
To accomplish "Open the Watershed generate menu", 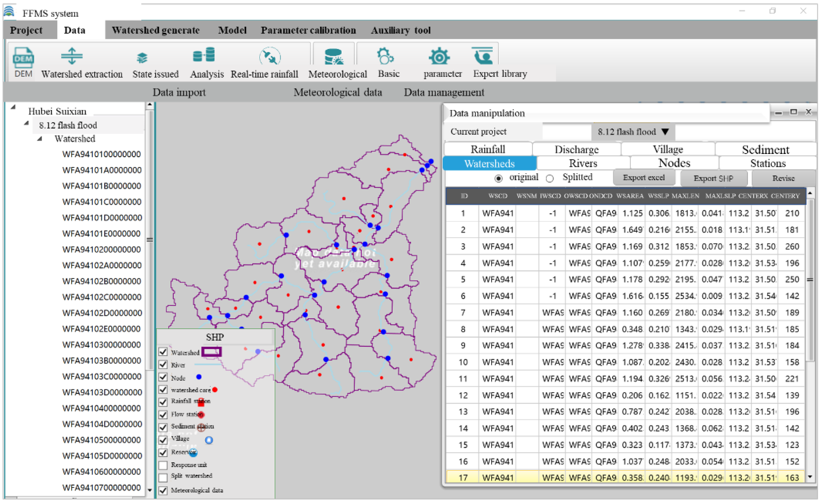I will [x=155, y=30].
